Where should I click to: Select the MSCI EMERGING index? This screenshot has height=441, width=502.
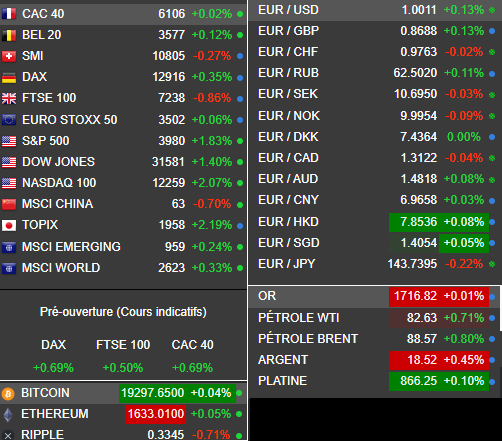71,247
